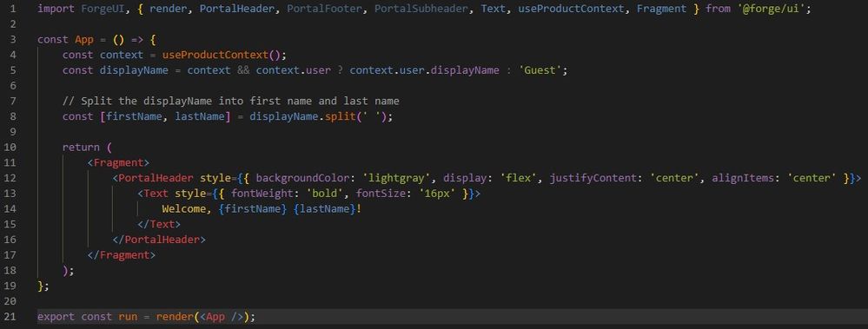Click the closing </Text> tag
The width and height of the screenshot is (868, 329).
click(159, 224)
